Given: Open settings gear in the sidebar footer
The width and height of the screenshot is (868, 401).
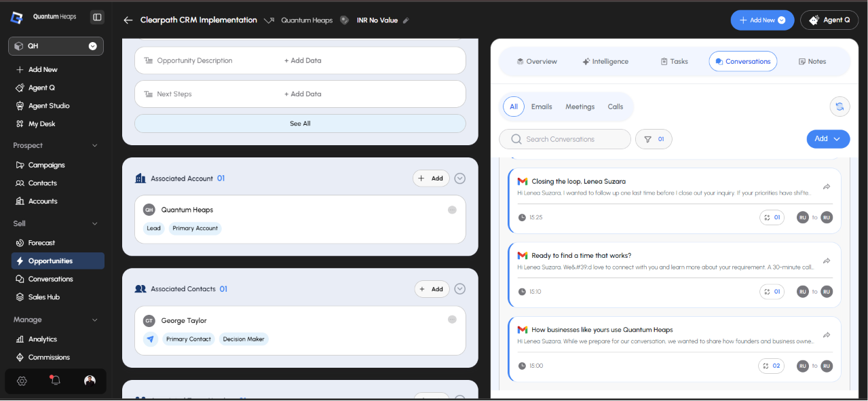Looking at the screenshot, I should click(22, 381).
